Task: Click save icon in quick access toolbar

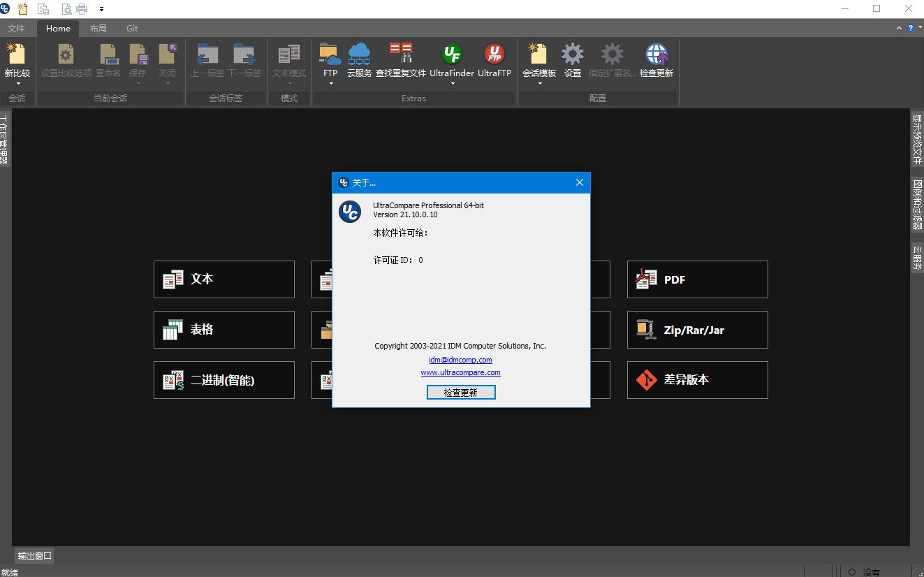Action: [43, 9]
